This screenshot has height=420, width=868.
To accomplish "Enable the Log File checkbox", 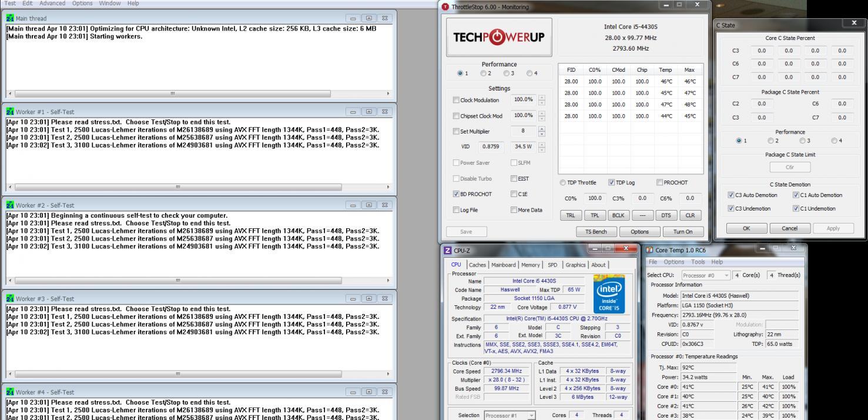I will (457, 210).
